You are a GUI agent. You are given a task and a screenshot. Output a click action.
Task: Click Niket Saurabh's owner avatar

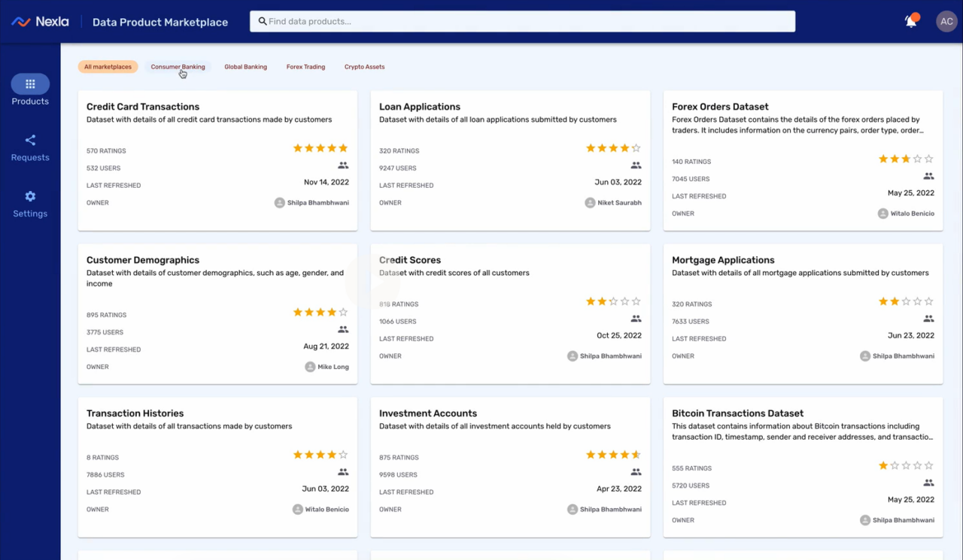pos(588,201)
